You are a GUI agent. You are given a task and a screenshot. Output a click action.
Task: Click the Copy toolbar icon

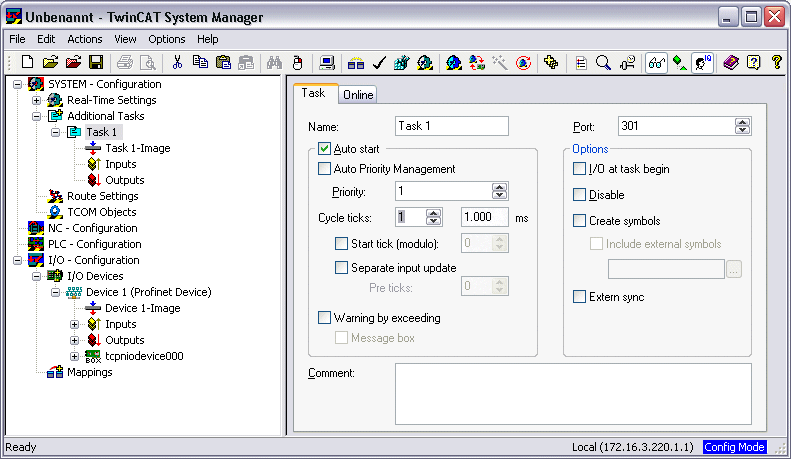tap(200, 63)
